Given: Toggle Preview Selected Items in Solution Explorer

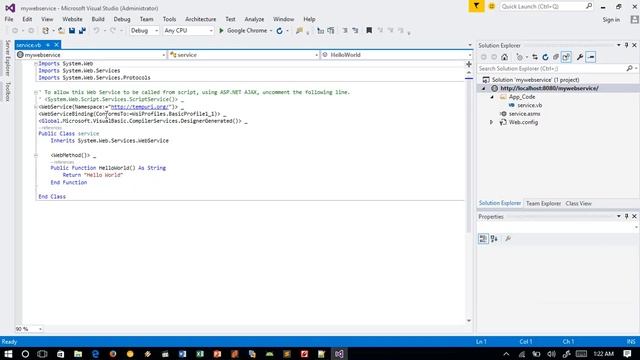Looking at the screenshot, I should click(x=591, y=57).
